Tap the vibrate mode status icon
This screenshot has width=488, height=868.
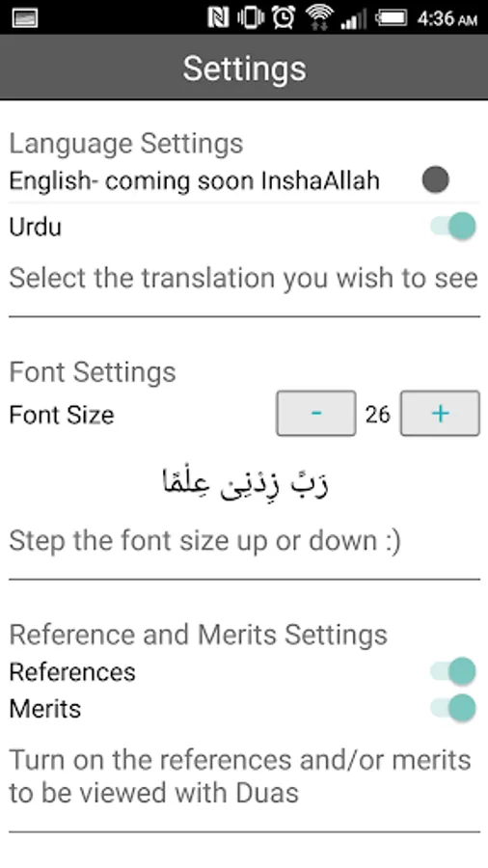point(251,17)
